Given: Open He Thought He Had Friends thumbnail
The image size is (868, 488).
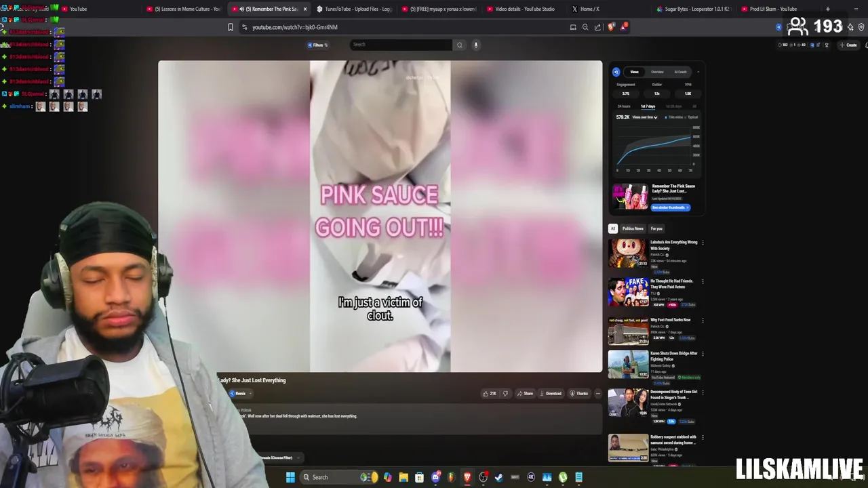Looking at the screenshot, I should 628,292.
